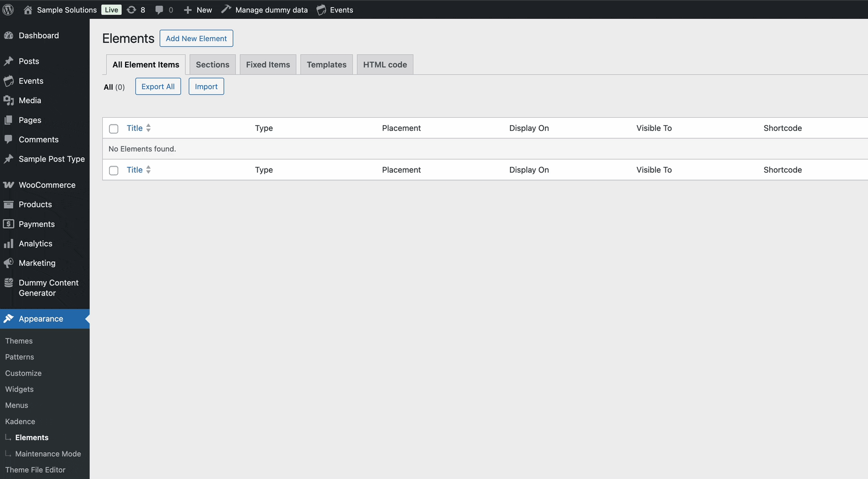The width and height of the screenshot is (868, 479).
Task: Sort the table by the Title column arrows
Action: (148, 128)
